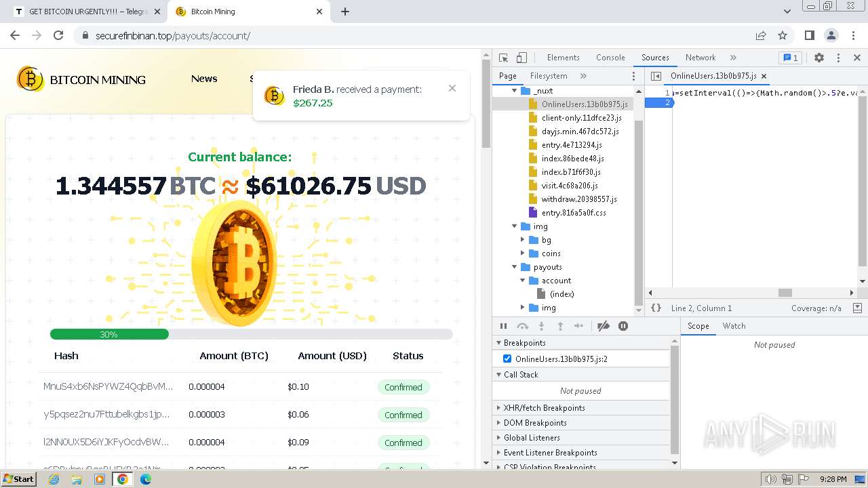Viewport: 868px width, 488px height.
Task: Open the Windows Start menu
Action: point(19,479)
